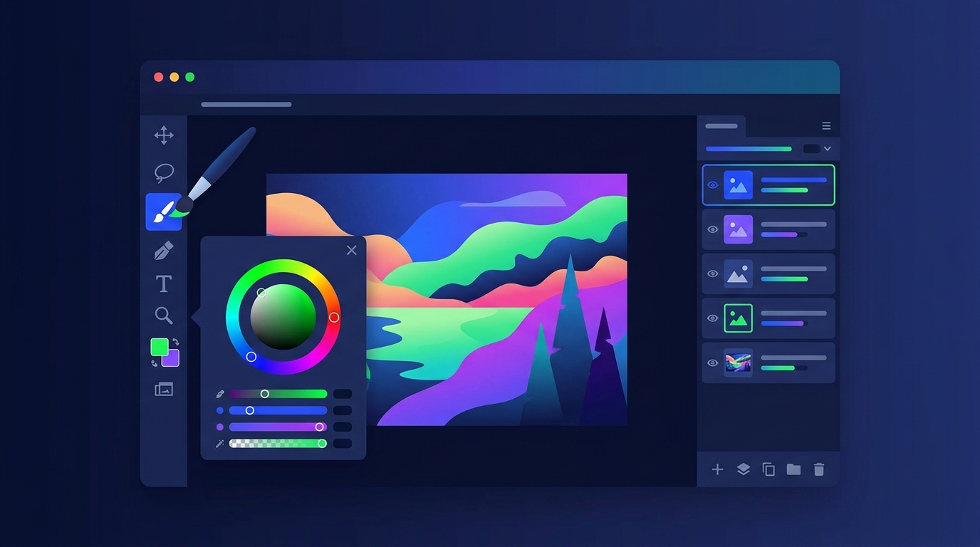Open the layers panel hamburger menu
Screen dimensions: 980x547
[x=826, y=126]
